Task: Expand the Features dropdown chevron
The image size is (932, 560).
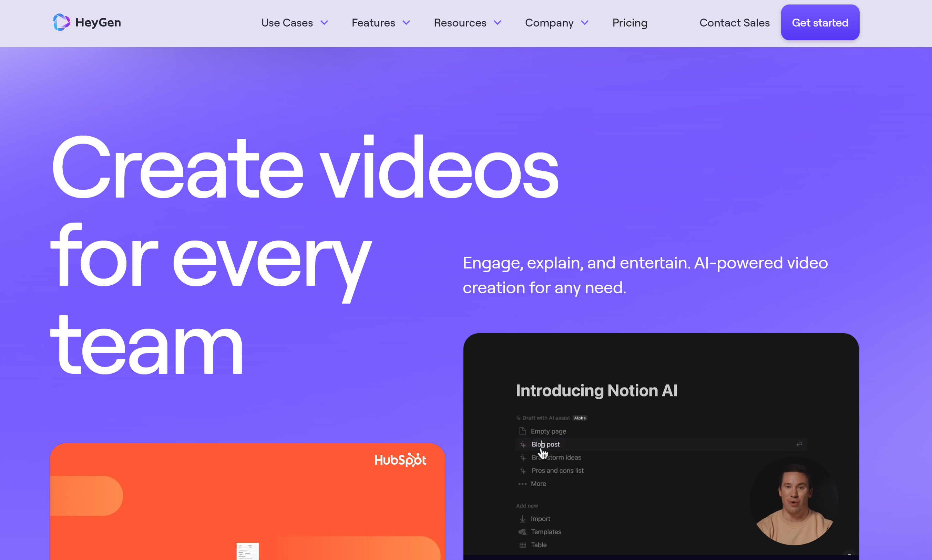Action: 406,23
